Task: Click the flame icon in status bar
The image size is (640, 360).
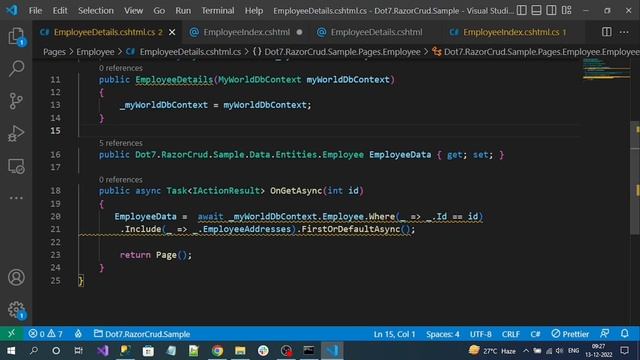Action: [x=78, y=334]
